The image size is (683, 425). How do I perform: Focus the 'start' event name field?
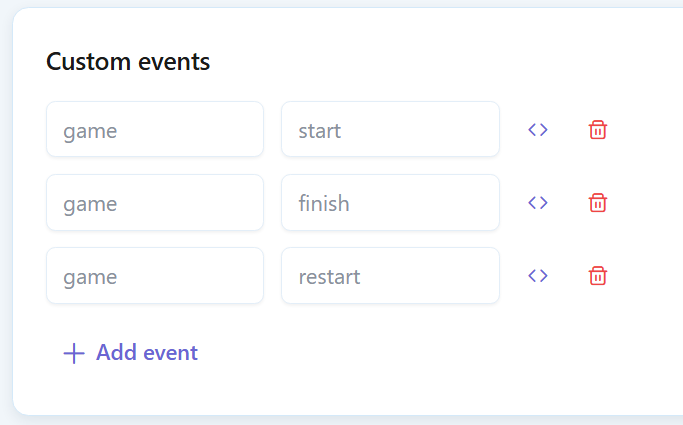pos(390,129)
